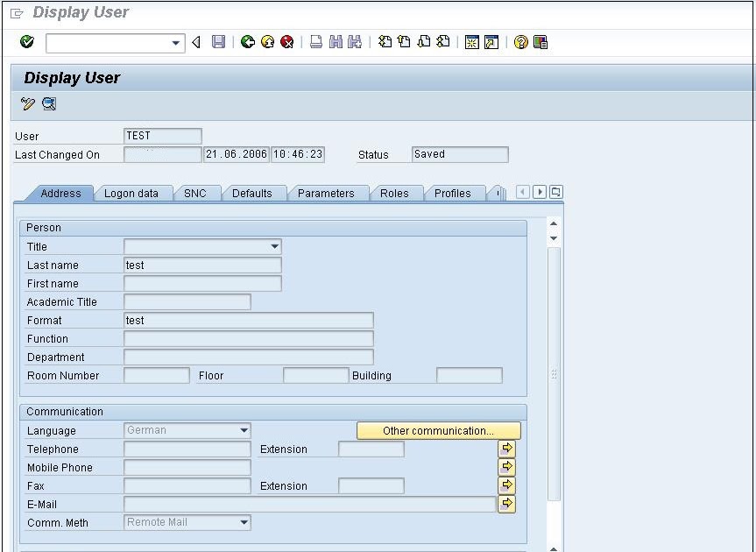Open the Comm. Meth dropdown

(246, 522)
